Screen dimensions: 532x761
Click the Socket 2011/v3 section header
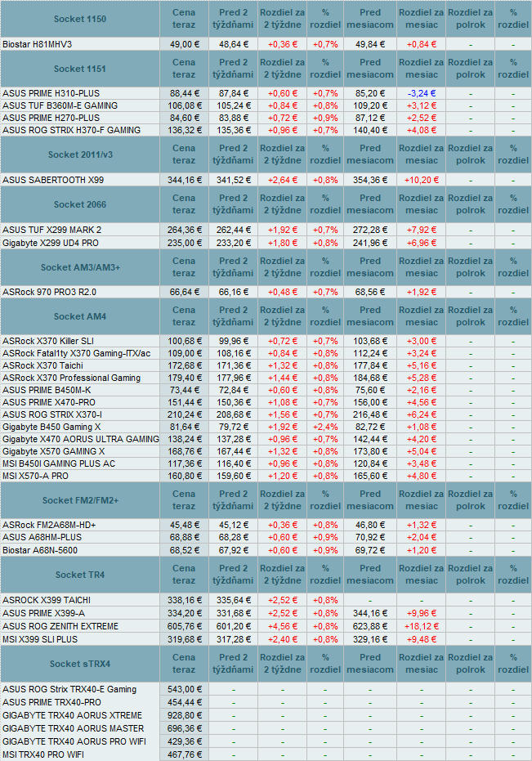click(x=80, y=154)
